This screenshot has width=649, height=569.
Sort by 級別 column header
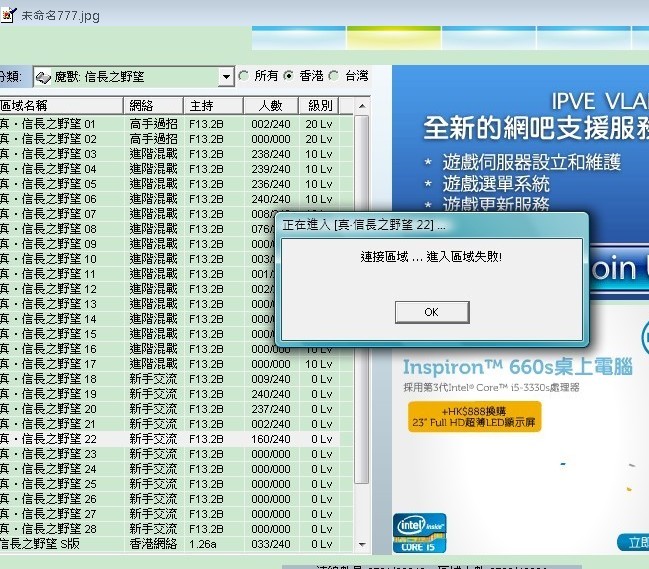click(x=319, y=106)
